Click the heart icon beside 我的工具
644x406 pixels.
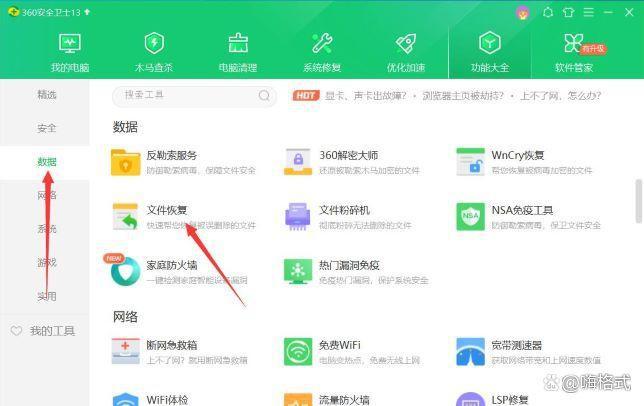pyautogui.click(x=16, y=331)
